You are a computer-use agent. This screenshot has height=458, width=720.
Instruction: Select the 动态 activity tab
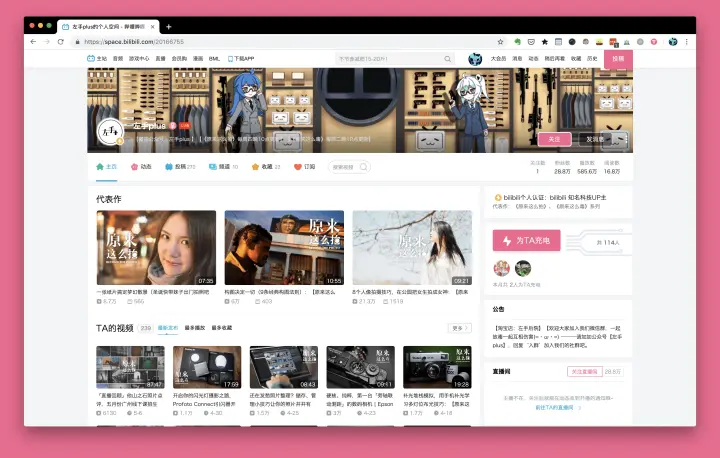pos(141,167)
